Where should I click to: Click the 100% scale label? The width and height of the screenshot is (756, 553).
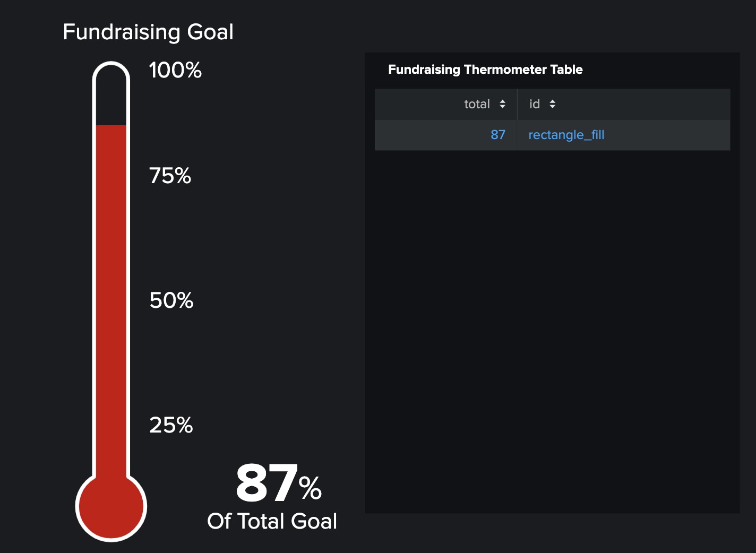175,70
